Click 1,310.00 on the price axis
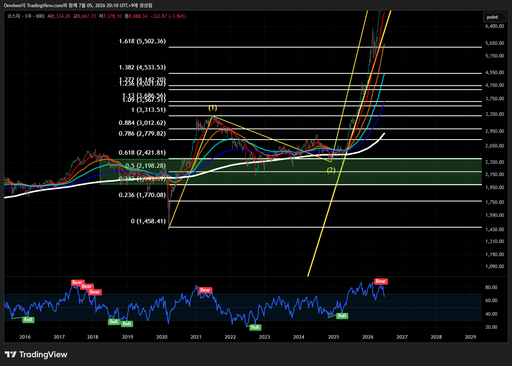The width and height of the screenshot is (512, 366). tap(495, 241)
